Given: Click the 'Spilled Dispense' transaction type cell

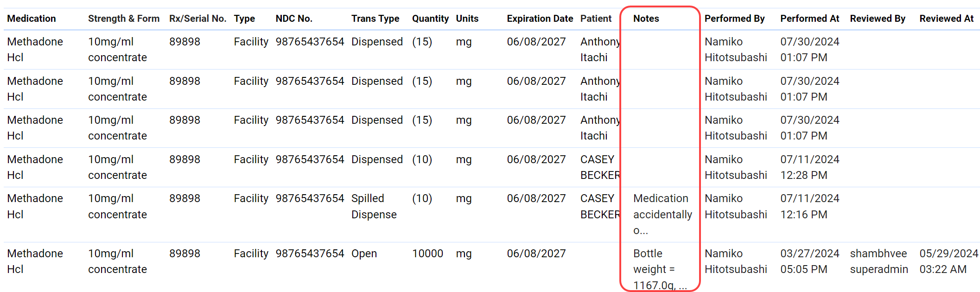Looking at the screenshot, I should (x=374, y=206).
